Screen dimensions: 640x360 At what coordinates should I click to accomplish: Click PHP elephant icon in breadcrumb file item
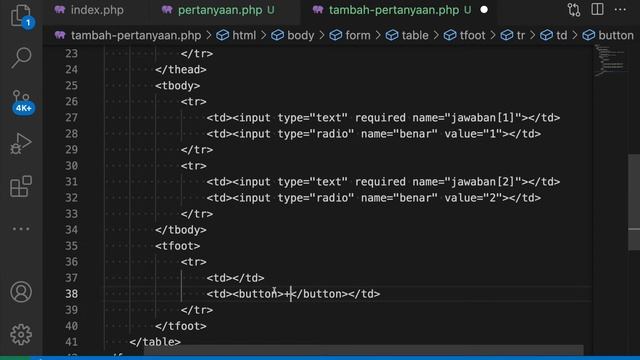(60, 36)
